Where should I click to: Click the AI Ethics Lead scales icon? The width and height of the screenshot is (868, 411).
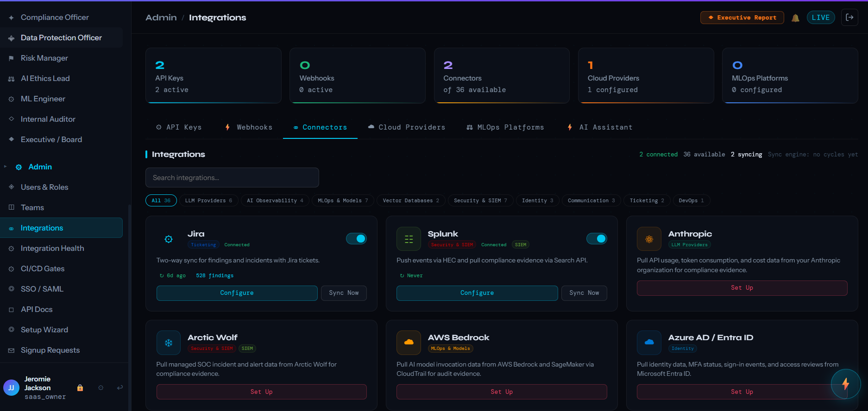(x=11, y=79)
